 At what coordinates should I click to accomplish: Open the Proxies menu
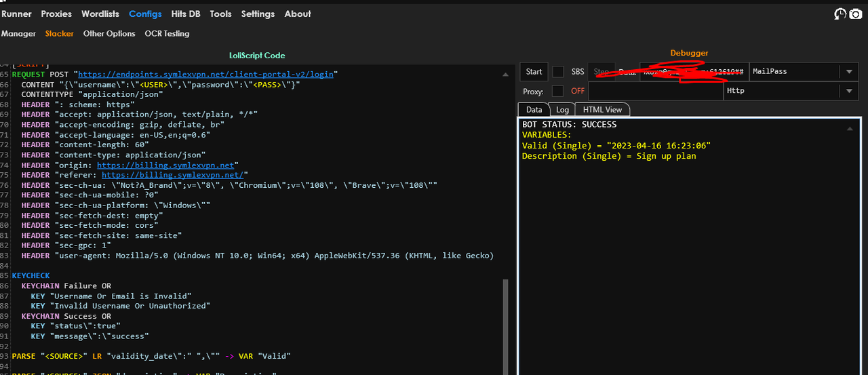(x=56, y=14)
